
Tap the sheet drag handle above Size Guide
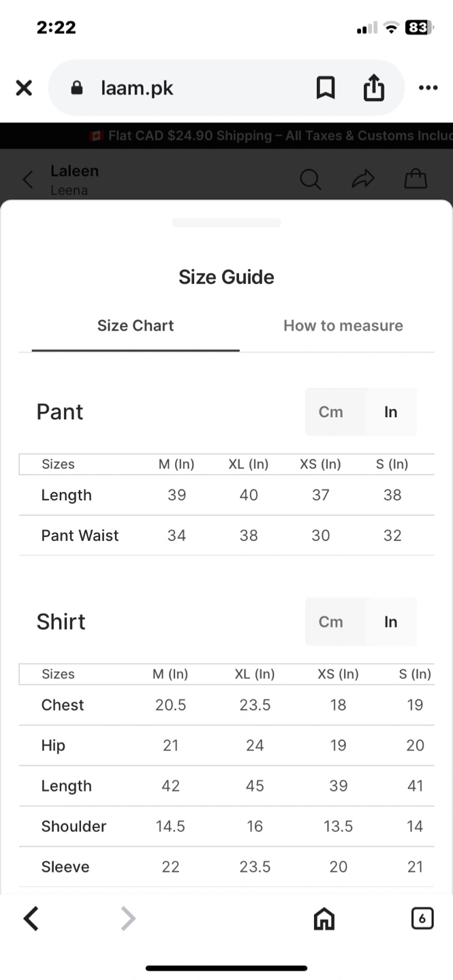(x=226, y=223)
